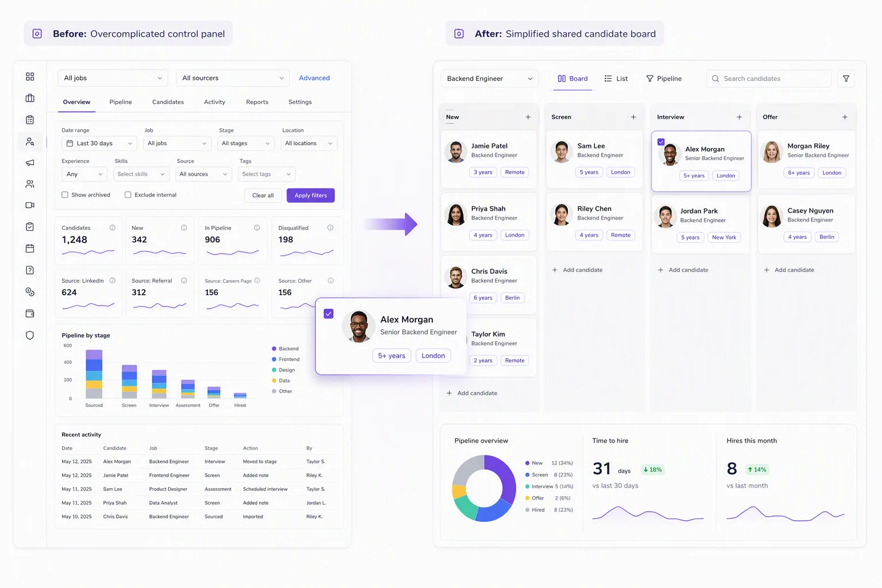
Task: Click the plus icon in Screen column
Action: tap(633, 117)
